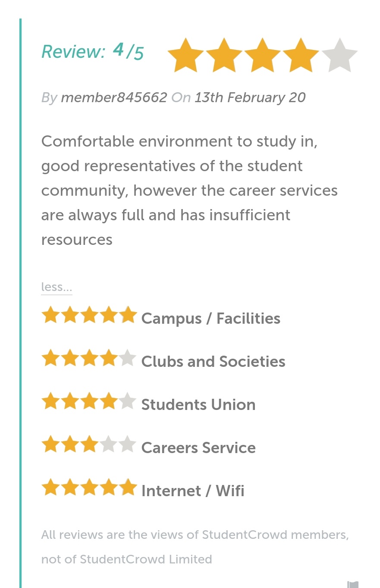Click the flag report icon
This screenshot has height=588, width=380.
click(x=353, y=585)
